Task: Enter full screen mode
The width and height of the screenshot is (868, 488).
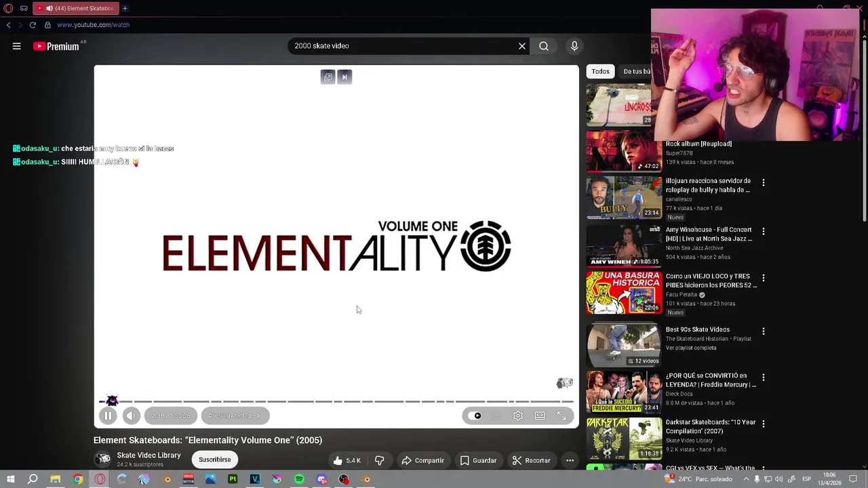Action: [561, 416]
